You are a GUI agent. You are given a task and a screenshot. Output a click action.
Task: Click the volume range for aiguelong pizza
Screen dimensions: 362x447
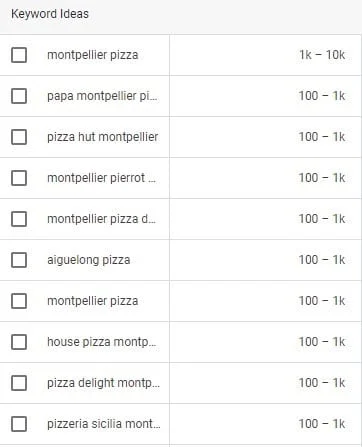[x=322, y=260]
